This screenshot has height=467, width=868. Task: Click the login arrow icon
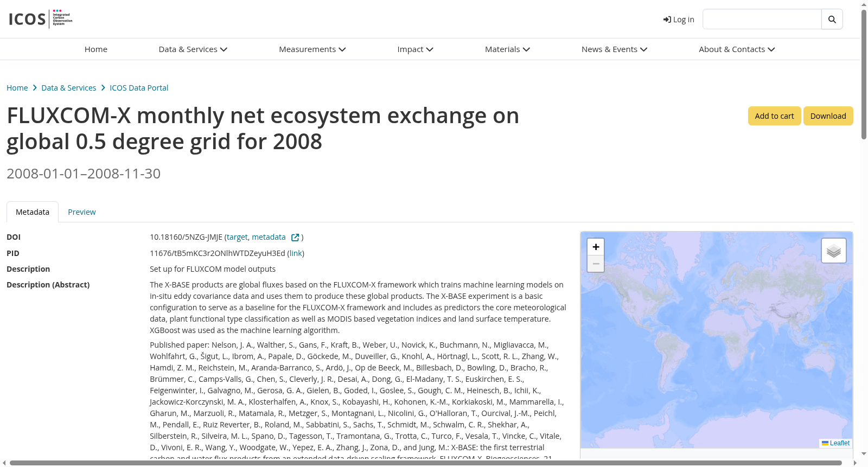point(667,20)
